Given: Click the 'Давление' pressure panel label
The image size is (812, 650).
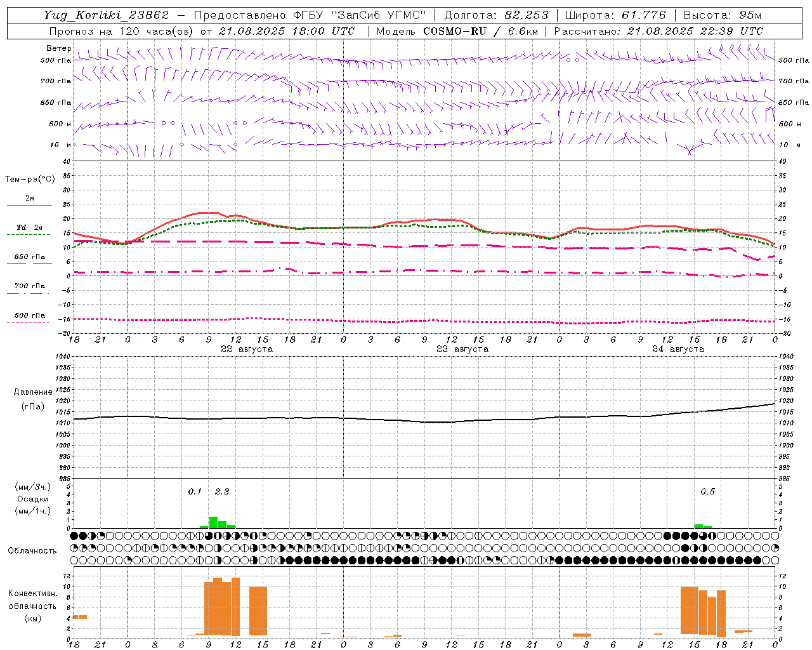Looking at the screenshot, I should point(33,392).
